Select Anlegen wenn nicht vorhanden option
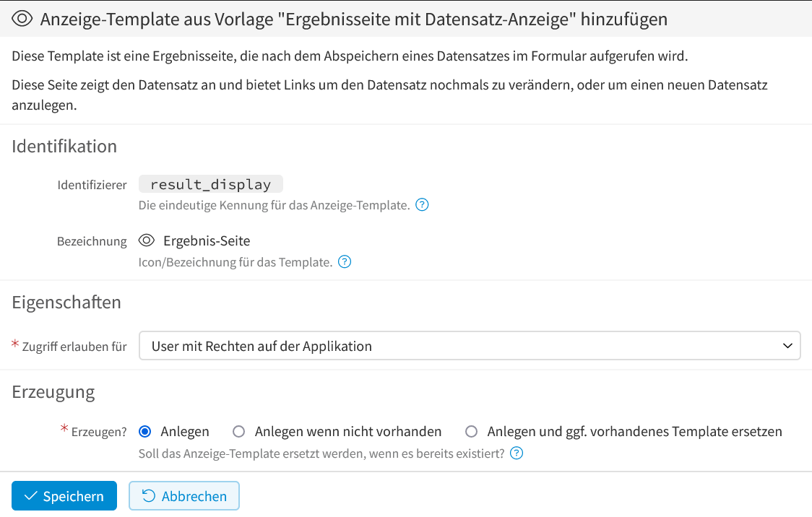Screen dimensions: 812x517 coord(238,432)
